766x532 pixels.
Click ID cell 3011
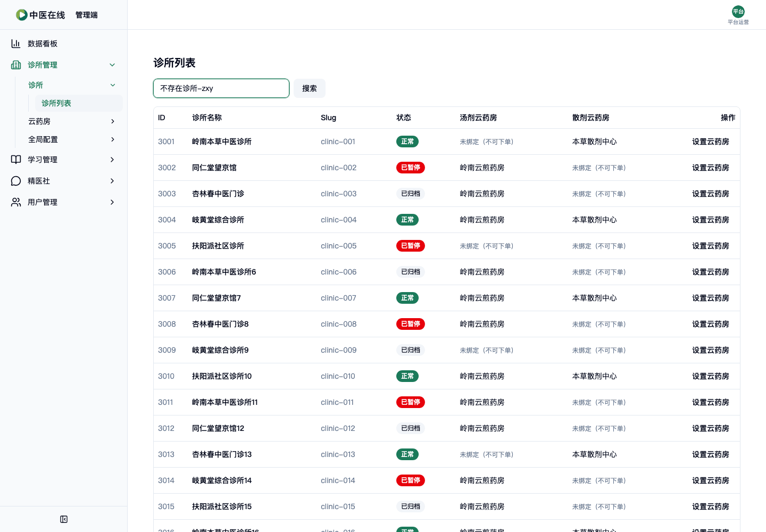coord(165,402)
